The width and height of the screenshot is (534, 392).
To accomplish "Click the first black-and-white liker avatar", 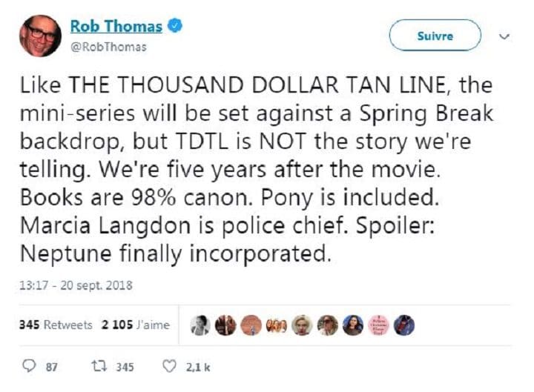I will (x=200, y=325).
